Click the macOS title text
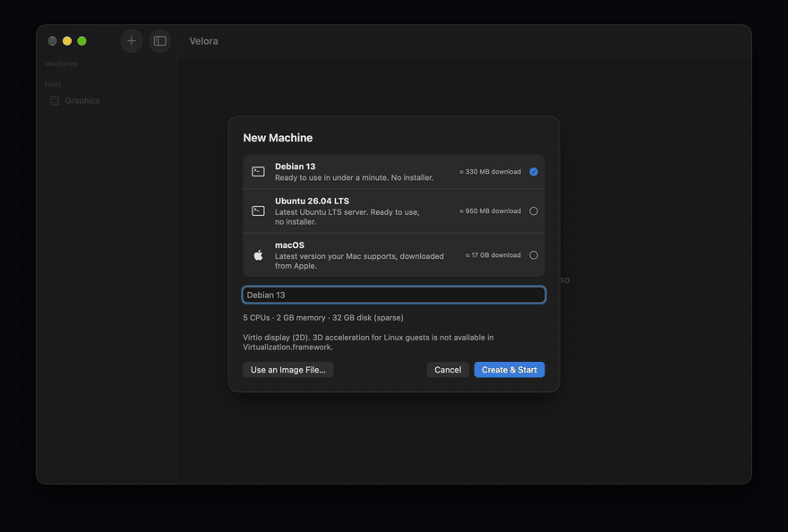Screen dimensions: 788x532 (x=289, y=245)
